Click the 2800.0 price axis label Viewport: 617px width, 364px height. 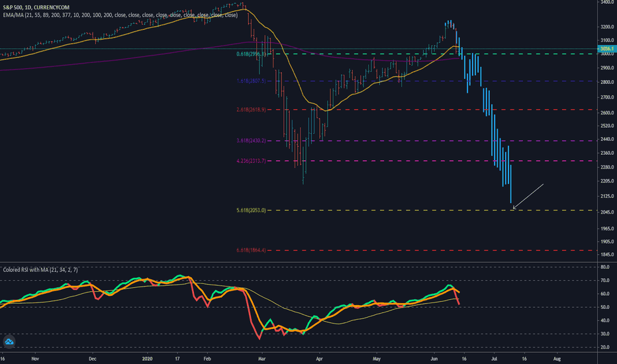coord(608,82)
